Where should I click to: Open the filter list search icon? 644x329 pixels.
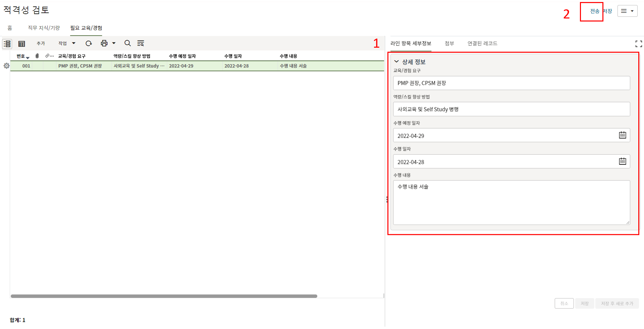141,43
